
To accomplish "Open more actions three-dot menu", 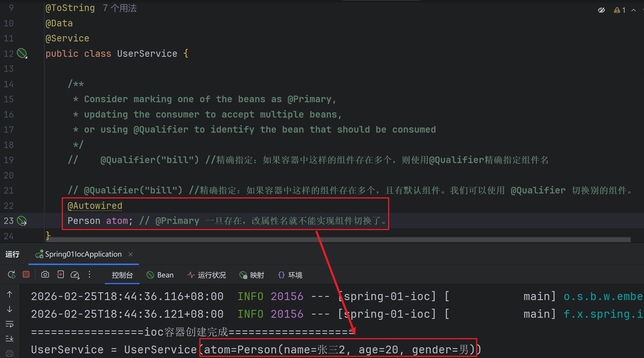I will pyautogui.click(x=89, y=275).
